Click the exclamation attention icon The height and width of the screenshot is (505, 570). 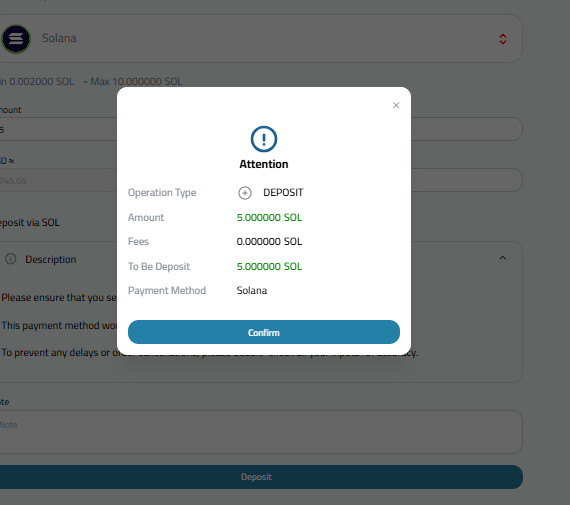(264, 139)
